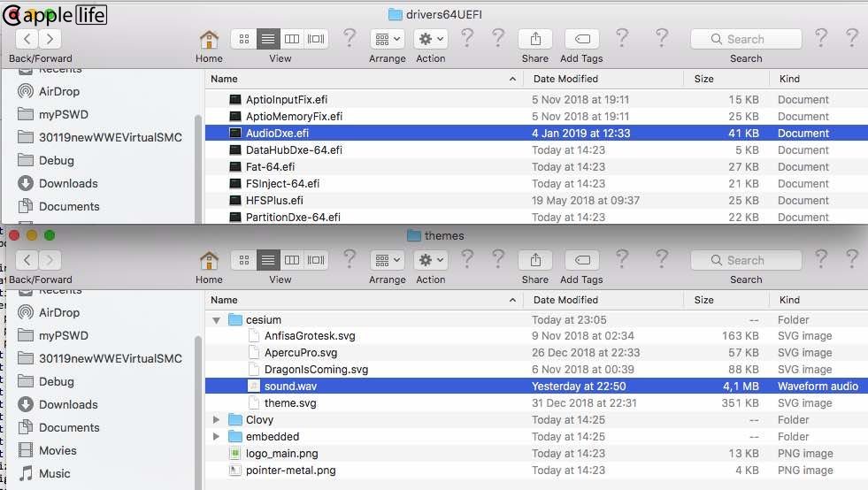Open Downloads in drivers64UEFI window sidebar
Viewport: 868px width, 490px height.
58,183
